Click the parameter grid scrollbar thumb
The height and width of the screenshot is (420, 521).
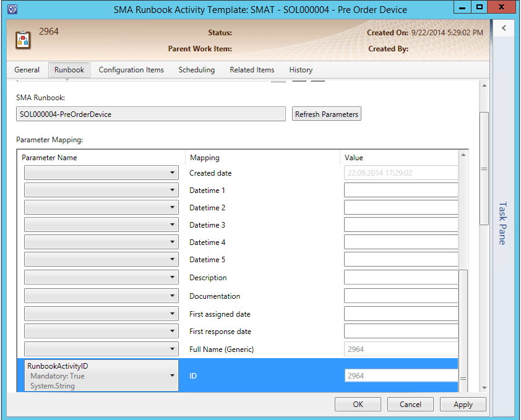point(463,330)
